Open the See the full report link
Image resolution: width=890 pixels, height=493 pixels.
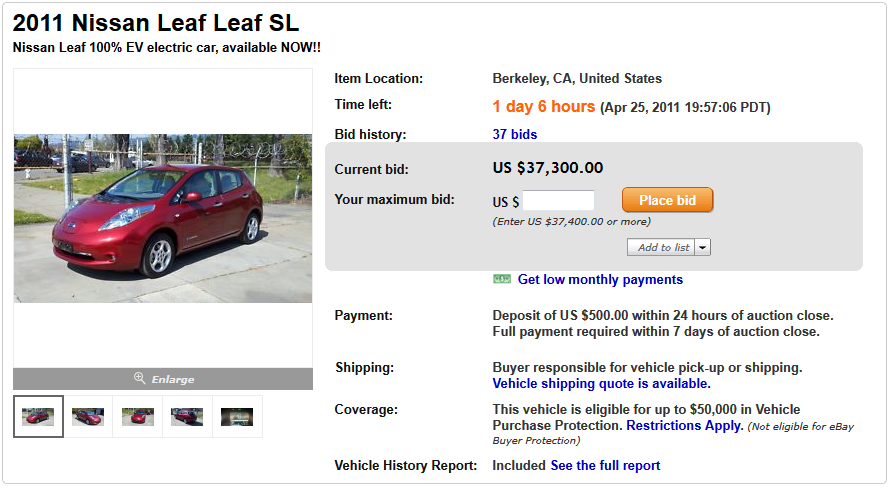pyautogui.click(x=605, y=465)
